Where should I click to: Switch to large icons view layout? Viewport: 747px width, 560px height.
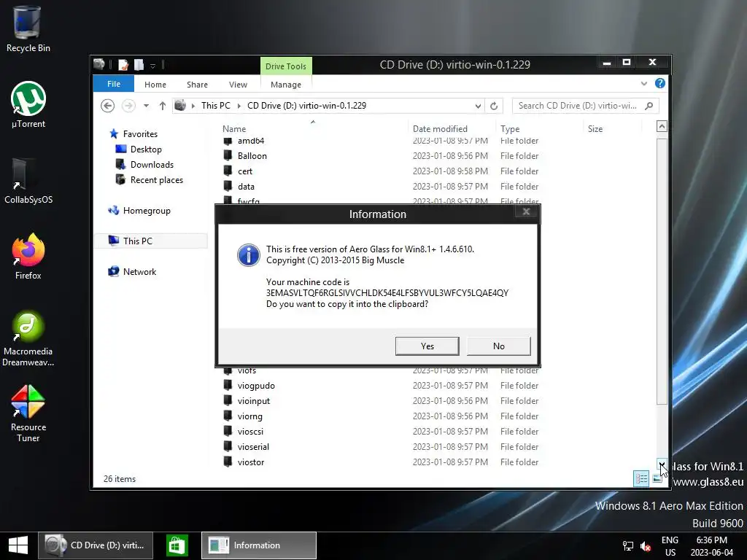(657, 478)
